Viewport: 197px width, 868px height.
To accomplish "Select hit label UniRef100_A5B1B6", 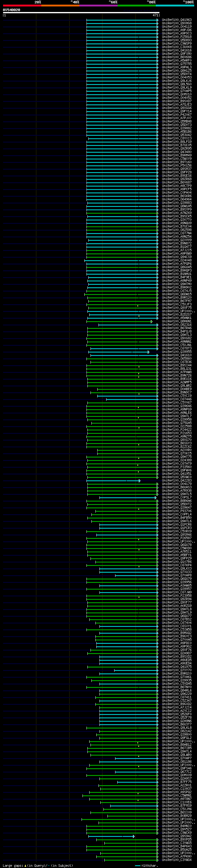I will tap(177, 132).
